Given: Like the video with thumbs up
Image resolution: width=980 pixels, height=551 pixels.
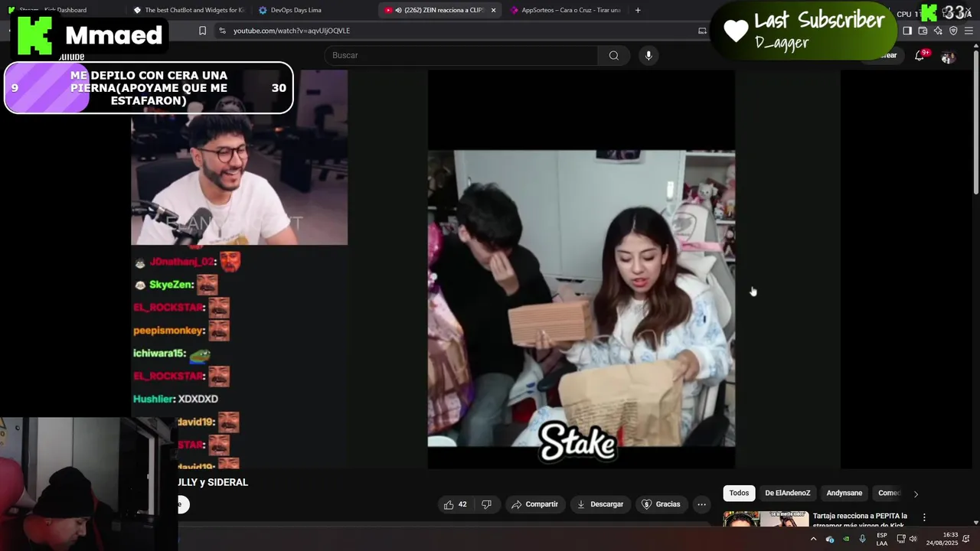Looking at the screenshot, I should point(455,504).
